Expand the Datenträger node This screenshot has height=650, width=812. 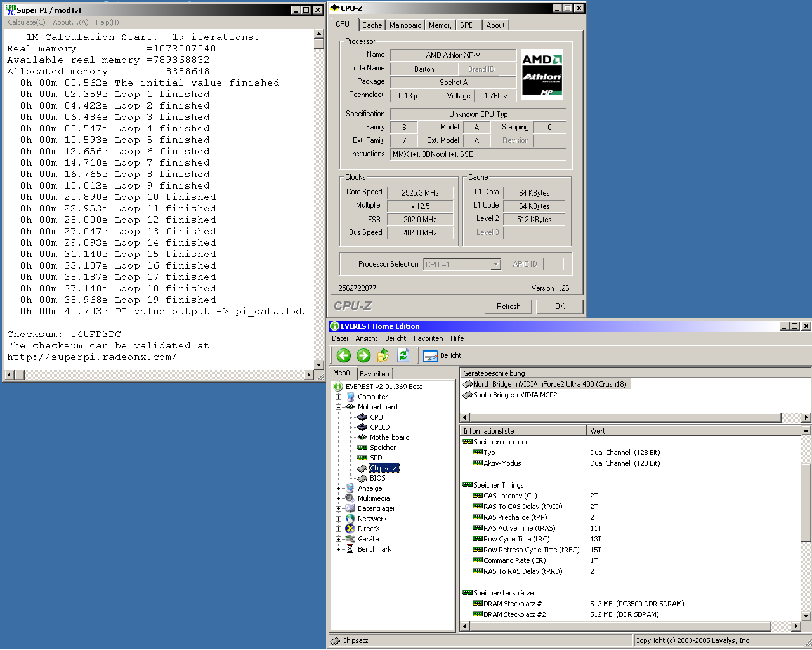pos(338,508)
